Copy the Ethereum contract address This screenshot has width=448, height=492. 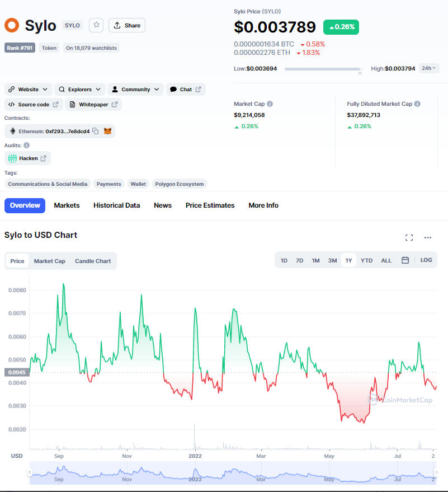(96, 131)
